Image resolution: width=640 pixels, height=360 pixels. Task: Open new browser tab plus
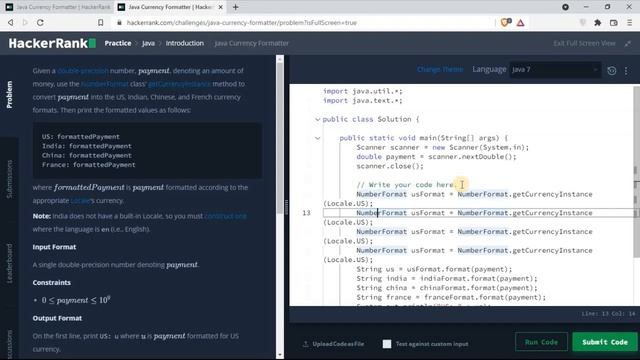[236, 7]
